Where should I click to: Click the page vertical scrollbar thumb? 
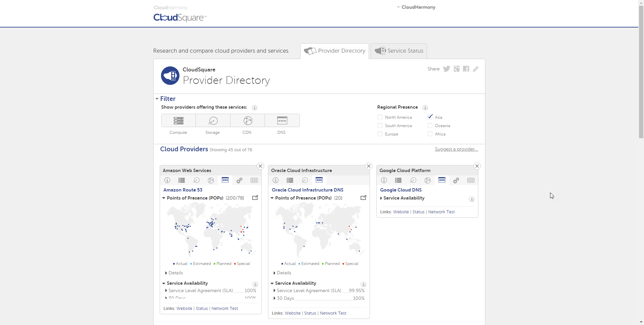click(x=641, y=72)
